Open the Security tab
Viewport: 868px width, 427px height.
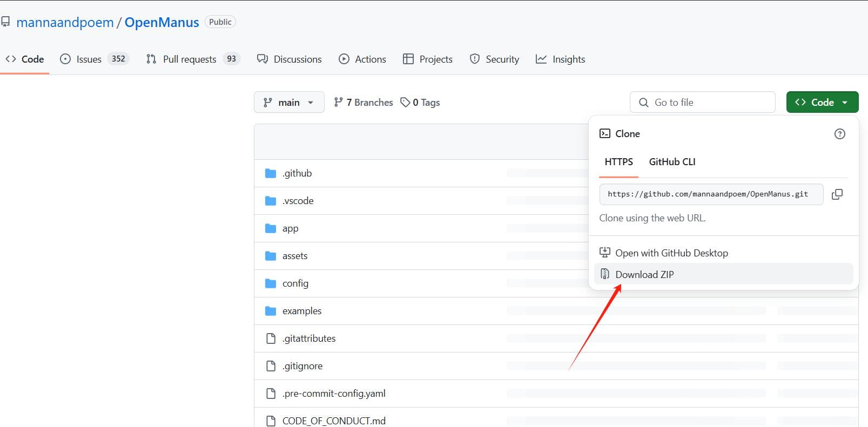[494, 59]
